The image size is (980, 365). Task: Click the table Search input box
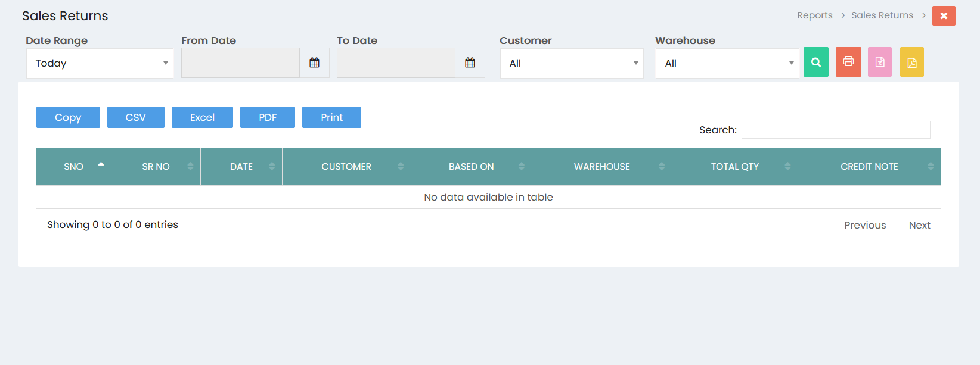click(836, 130)
